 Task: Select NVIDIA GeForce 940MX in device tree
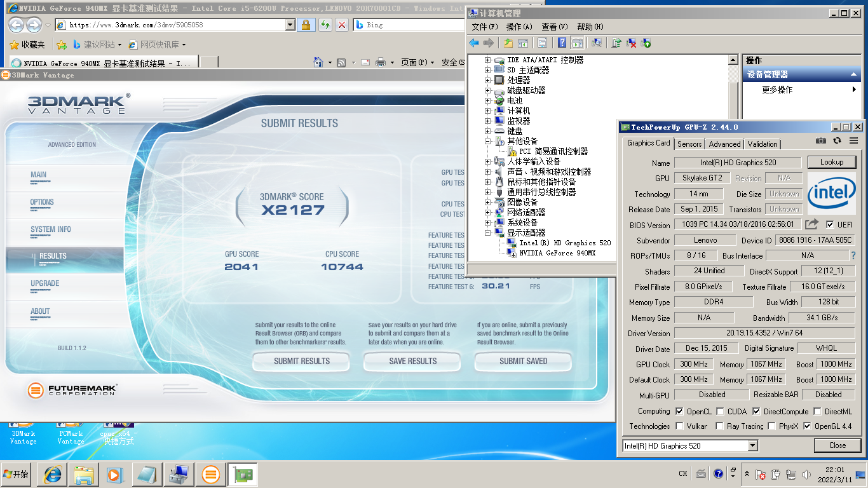[x=557, y=253]
